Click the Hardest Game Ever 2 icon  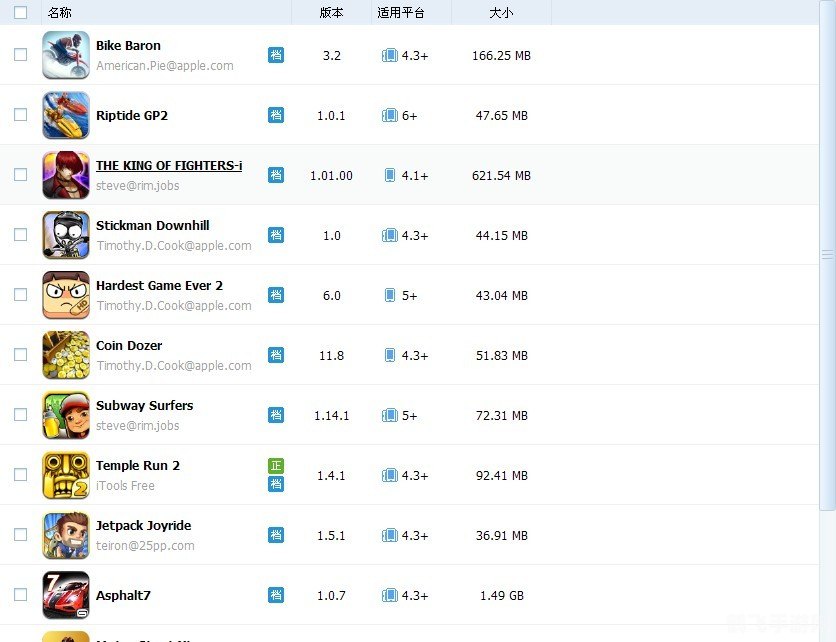pyautogui.click(x=66, y=295)
